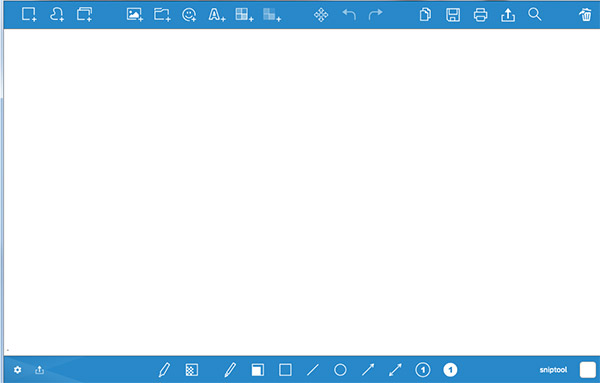Undo the last action
The width and height of the screenshot is (600, 383).
coord(349,15)
